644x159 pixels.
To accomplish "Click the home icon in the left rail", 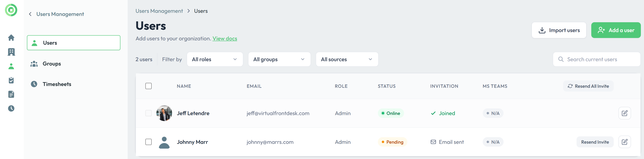I will pos(11,38).
